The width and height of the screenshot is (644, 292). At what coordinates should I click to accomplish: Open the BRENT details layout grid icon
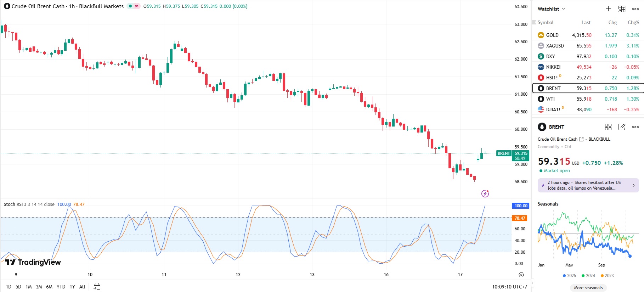tap(608, 127)
